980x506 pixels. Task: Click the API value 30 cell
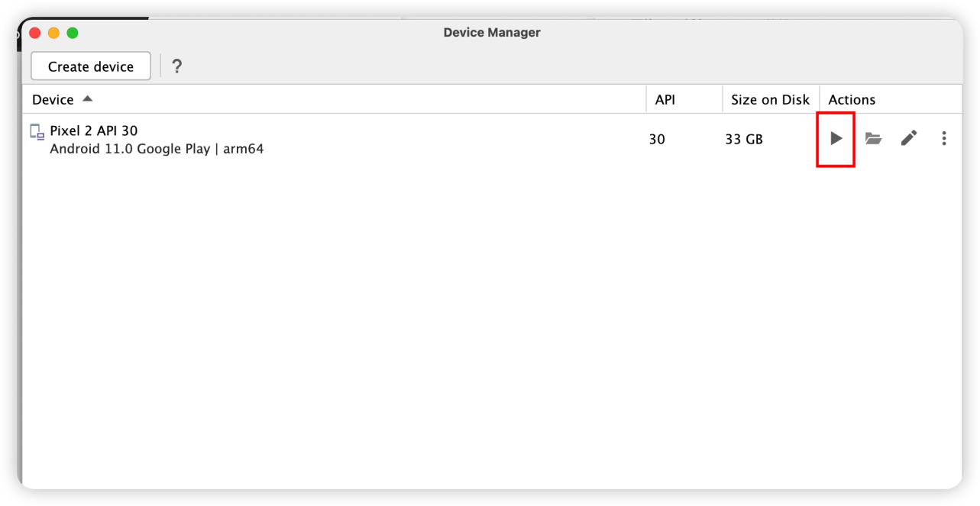pyautogui.click(x=657, y=140)
